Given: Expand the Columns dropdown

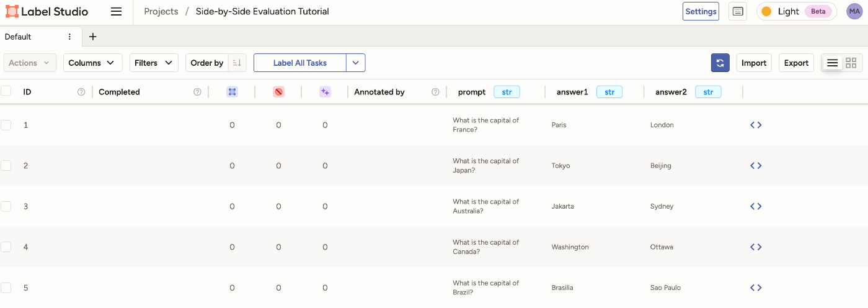Looking at the screenshot, I should (92, 63).
